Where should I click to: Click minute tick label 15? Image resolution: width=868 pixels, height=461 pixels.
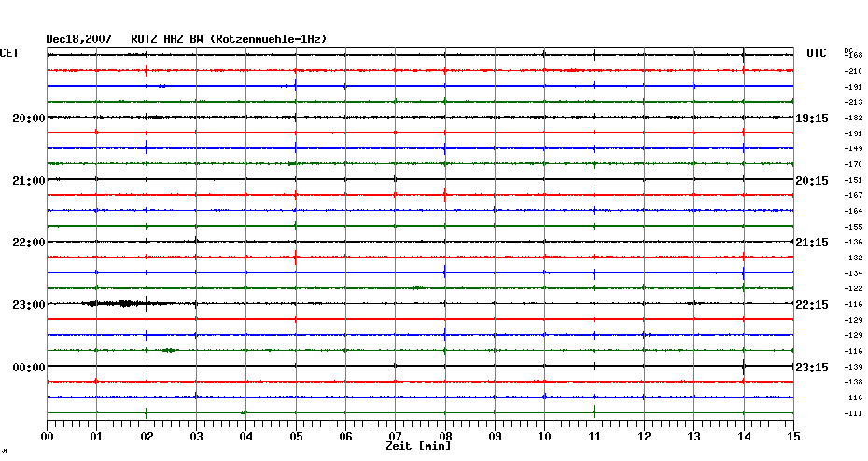[x=793, y=437]
